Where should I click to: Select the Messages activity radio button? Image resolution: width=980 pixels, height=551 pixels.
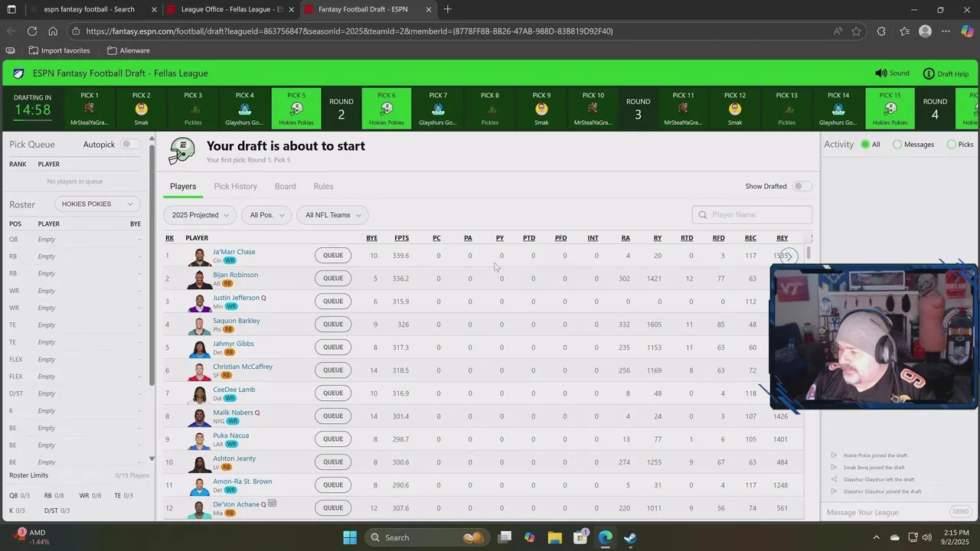pyautogui.click(x=897, y=144)
